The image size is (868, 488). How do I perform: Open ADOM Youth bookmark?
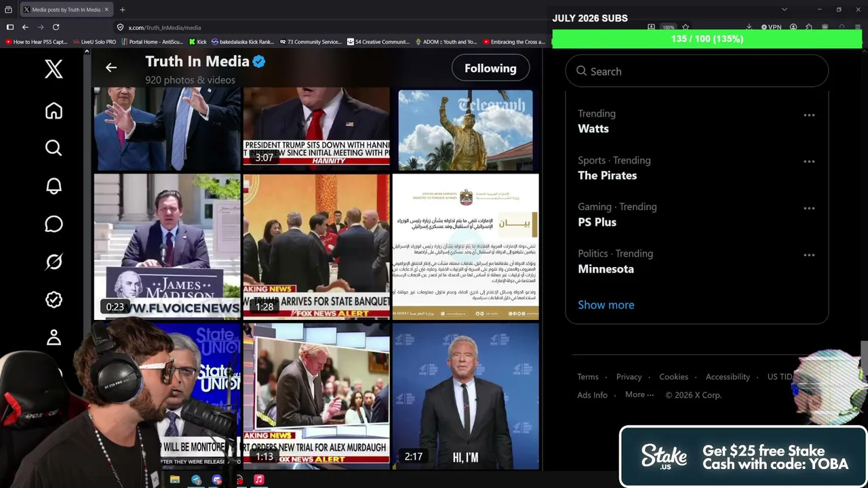point(446,41)
